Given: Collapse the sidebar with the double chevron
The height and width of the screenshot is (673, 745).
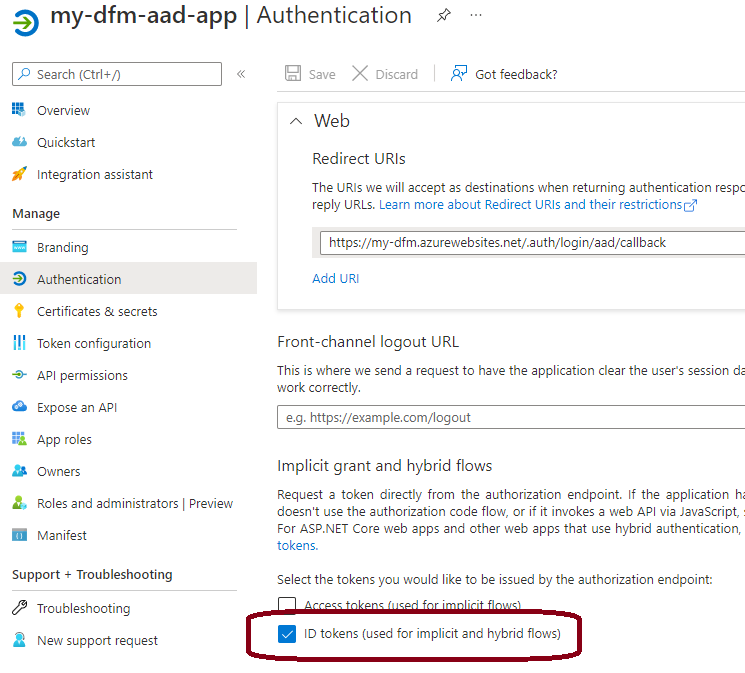Looking at the screenshot, I should 241,74.
